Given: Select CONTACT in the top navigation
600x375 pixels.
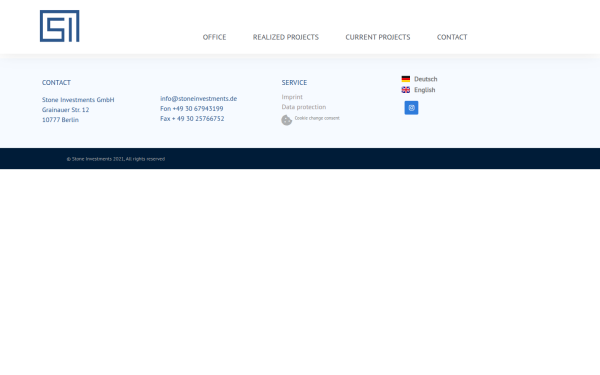Looking at the screenshot, I should [x=452, y=37].
